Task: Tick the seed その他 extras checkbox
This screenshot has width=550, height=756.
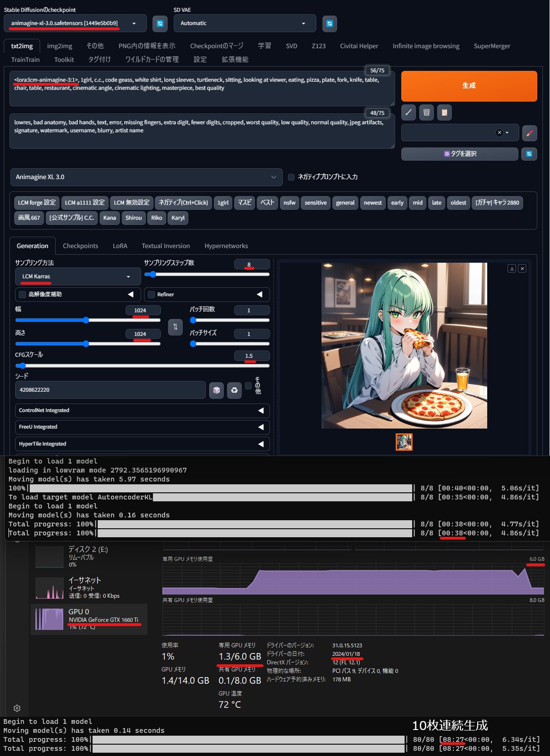Action: 248,386
